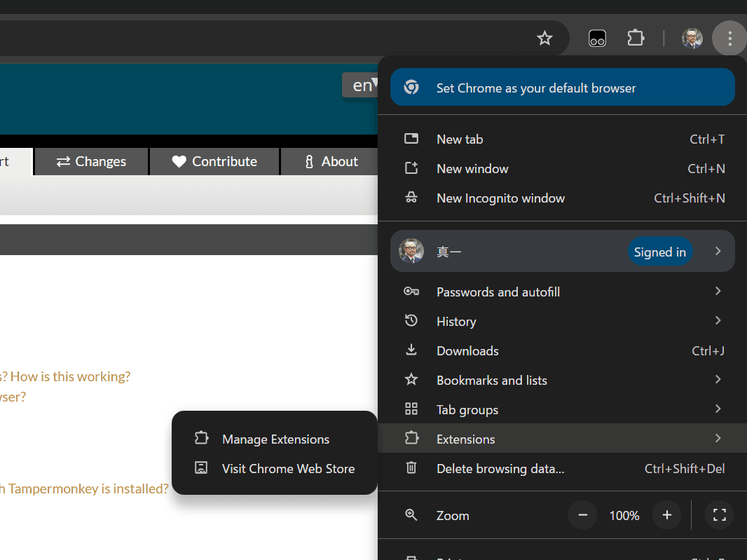Open the Extensions puzzle-piece toolbar icon
Viewport: 747px width, 560px height.
(636, 39)
